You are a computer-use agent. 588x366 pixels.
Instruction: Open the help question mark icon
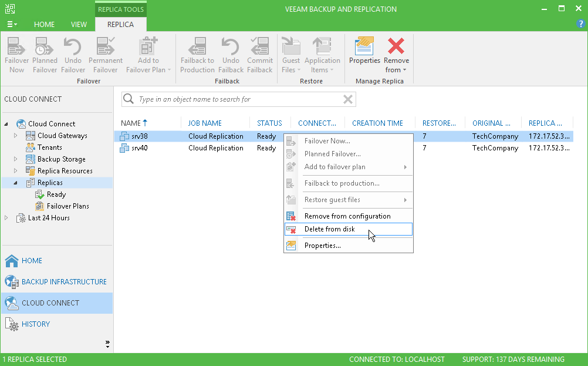tap(580, 23)
